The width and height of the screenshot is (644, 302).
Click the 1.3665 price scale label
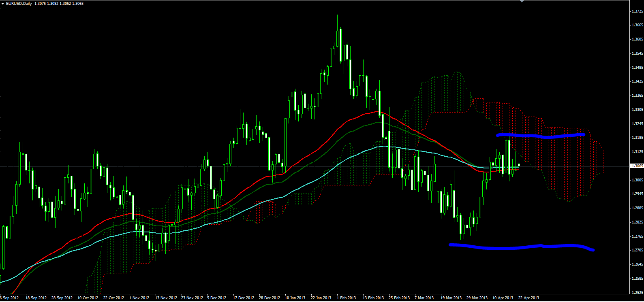tap(638, 25)
